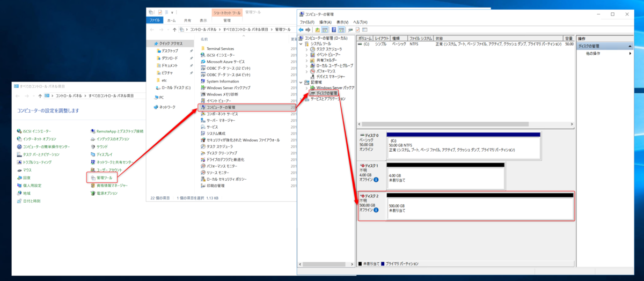The height and width of the screenshot is (281, 644).
Task: Open 表示(V) menu in コンピューターの管理
Action: (342, 22)
